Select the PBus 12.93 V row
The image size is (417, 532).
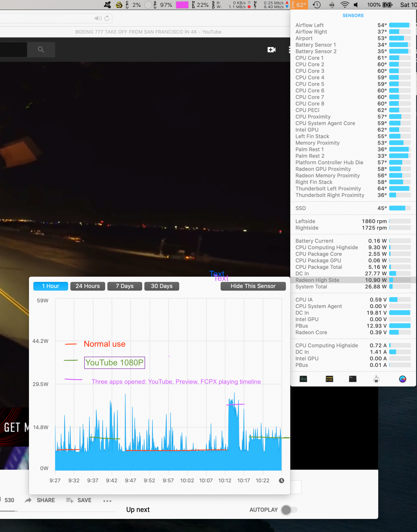(353, 326)
